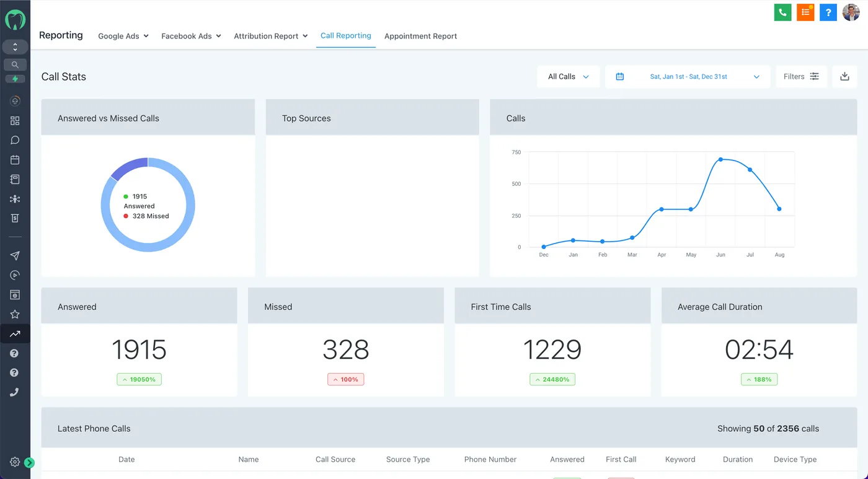This screenshot has width=868, height=479.
Task: Click the Call Source column header
Action: pyautogui.click(x=335, y=460)
